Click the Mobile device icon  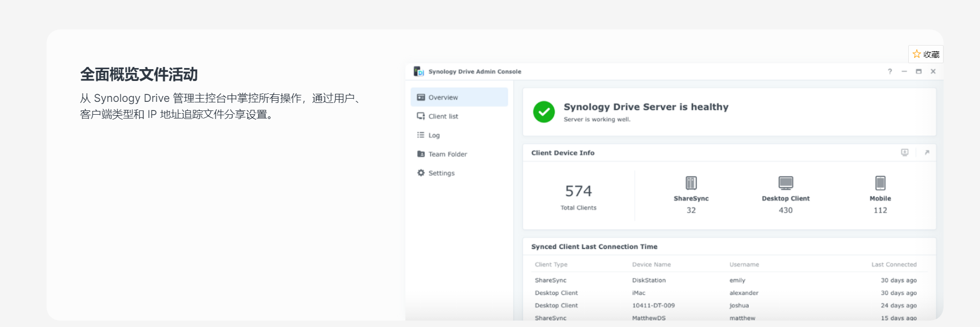[880, 183]
